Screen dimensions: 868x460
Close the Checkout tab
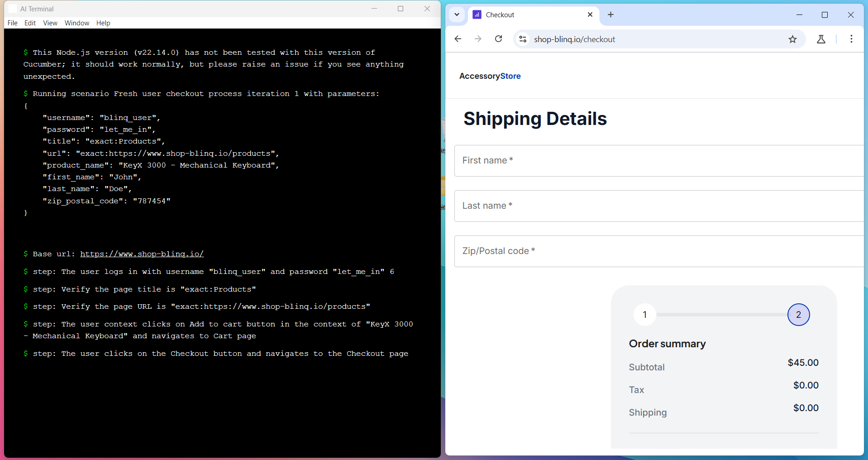pyautogui.click(x=590, y=14)
